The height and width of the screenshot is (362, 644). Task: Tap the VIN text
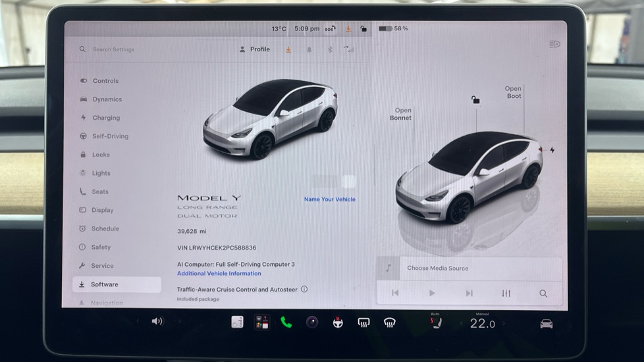[217, 248]
